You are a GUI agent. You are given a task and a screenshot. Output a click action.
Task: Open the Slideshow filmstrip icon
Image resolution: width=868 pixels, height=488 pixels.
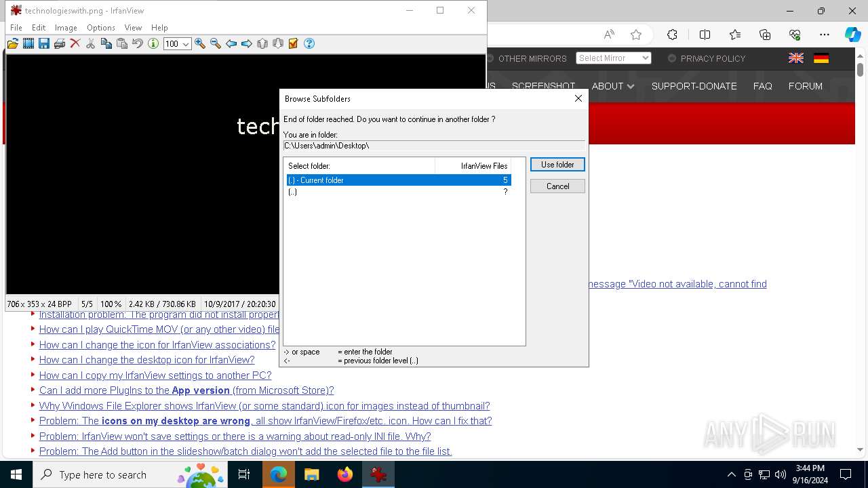coord(28,43)
